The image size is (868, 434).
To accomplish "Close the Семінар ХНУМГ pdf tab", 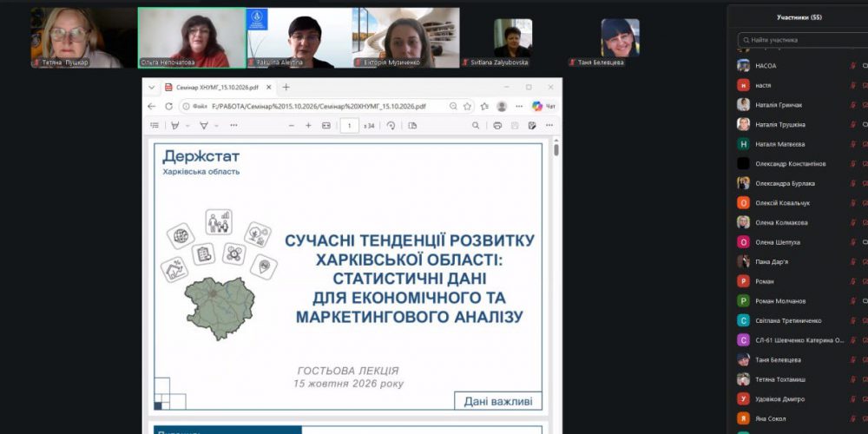I will 268,88.
